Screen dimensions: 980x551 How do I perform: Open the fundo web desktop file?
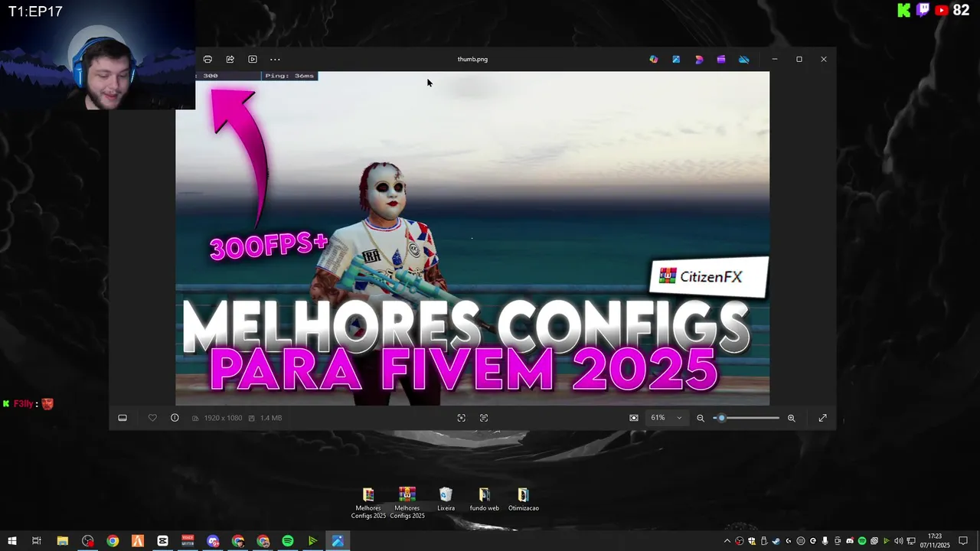click(485, 499)
